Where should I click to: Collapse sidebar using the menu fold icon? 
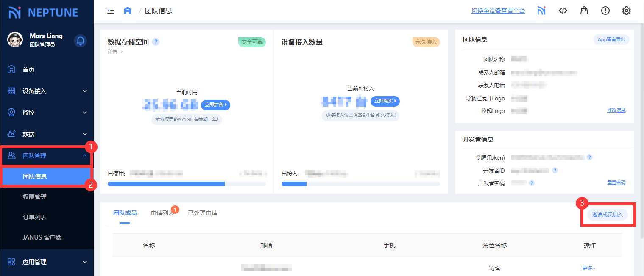point(111,11)
